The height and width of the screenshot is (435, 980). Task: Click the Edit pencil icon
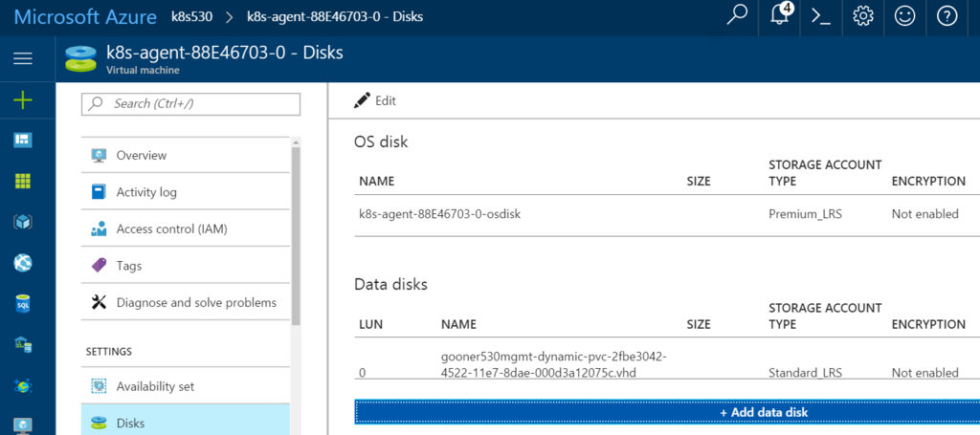362,100
